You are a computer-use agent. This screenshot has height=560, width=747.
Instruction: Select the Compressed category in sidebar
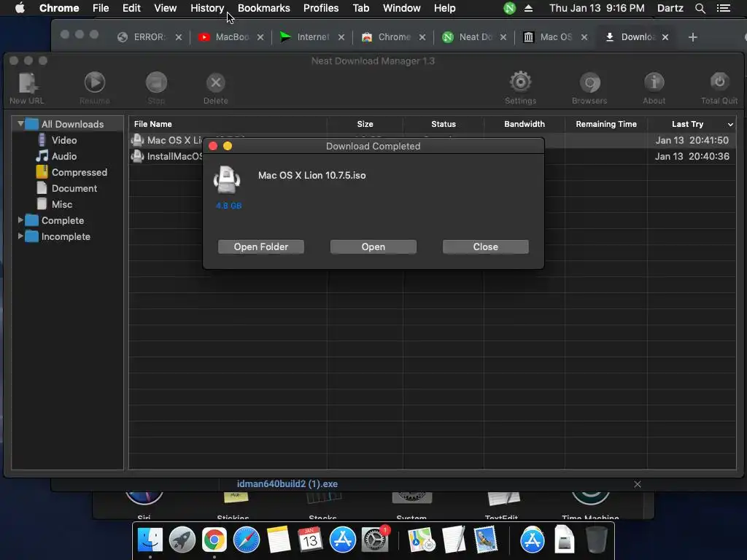click(79, 172)
